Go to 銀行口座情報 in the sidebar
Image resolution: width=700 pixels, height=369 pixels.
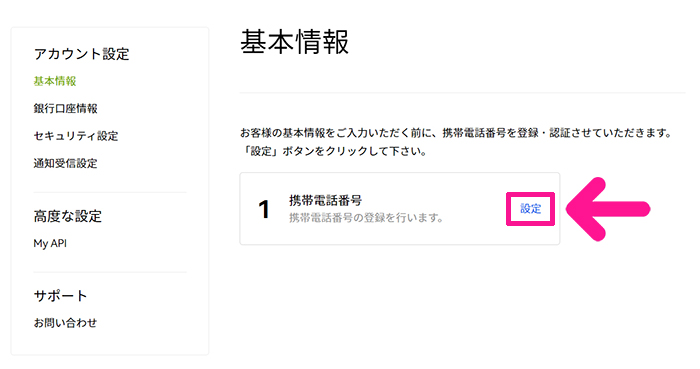pos(66,108)
